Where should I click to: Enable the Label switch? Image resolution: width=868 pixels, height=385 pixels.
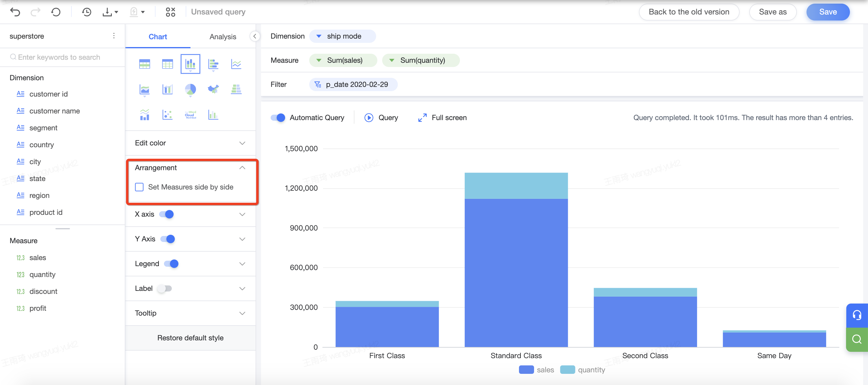point(165,288)
